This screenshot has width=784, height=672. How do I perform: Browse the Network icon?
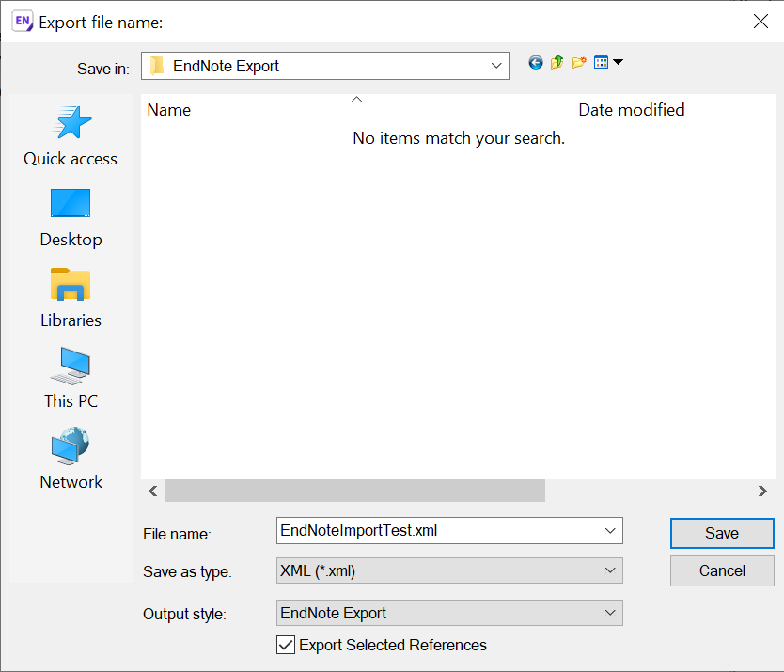point(71,458)
